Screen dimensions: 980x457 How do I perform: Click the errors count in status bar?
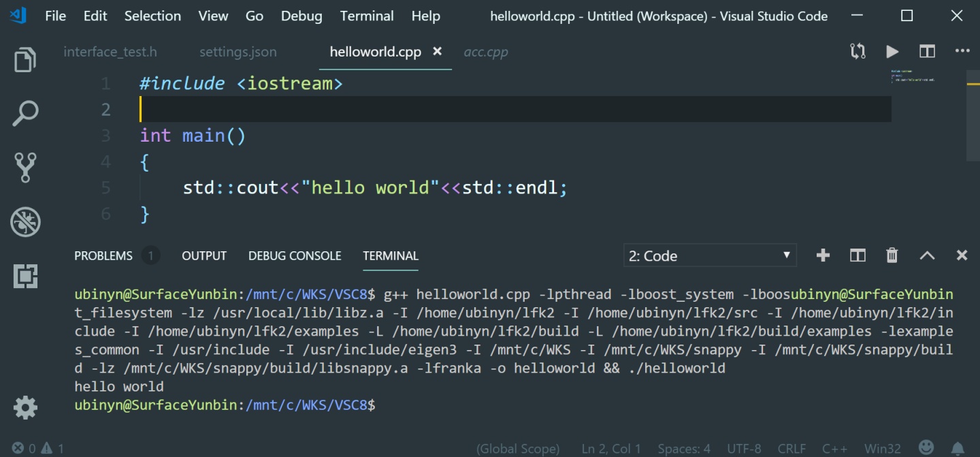(24, 448)
